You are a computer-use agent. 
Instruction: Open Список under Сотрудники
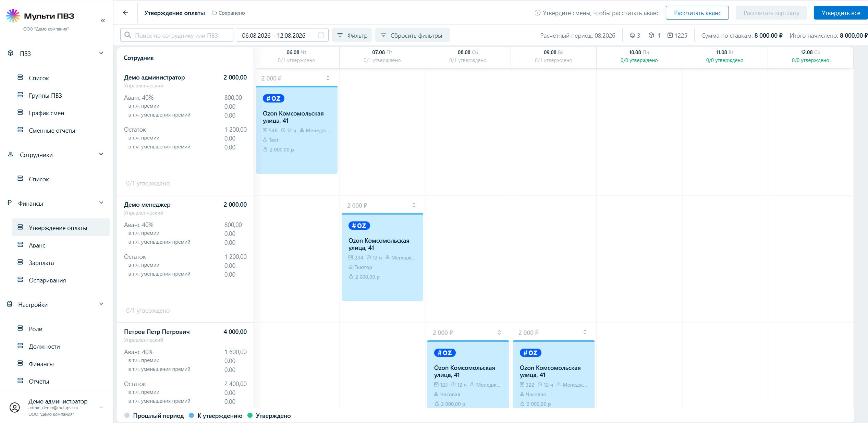click(x=39, y=179)
